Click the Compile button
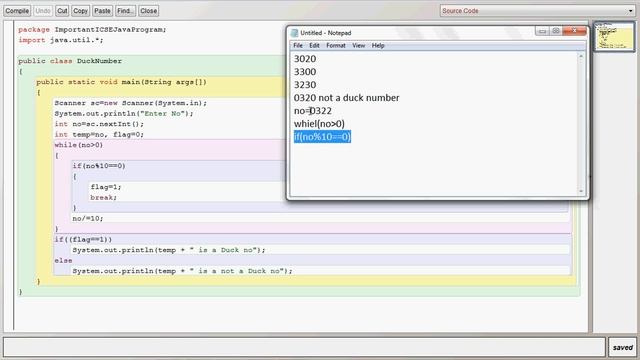 (17, 11)
